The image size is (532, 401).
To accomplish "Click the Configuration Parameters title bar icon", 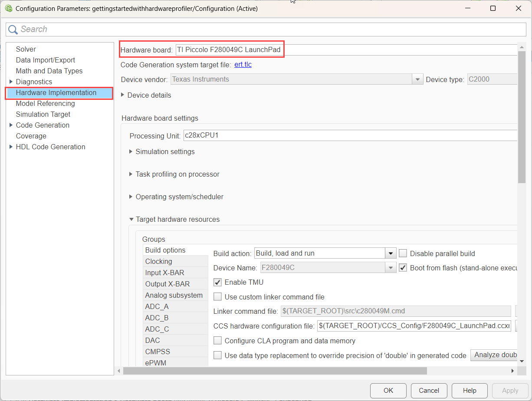I will [x=8, y=8].
